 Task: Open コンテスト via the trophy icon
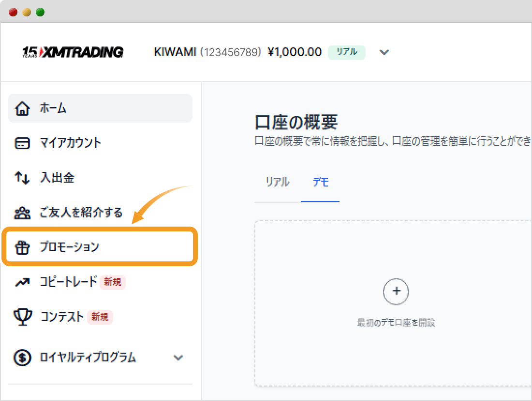(x=22, y=317)
